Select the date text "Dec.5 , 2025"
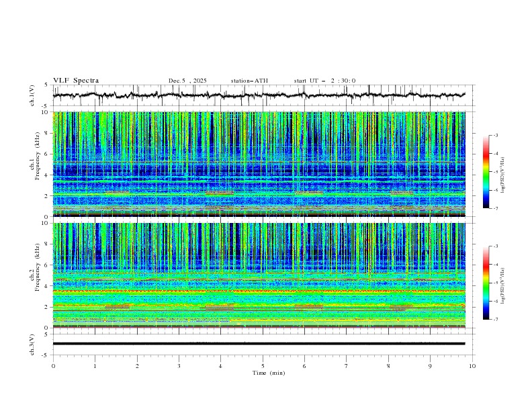 tap(187, 81)
